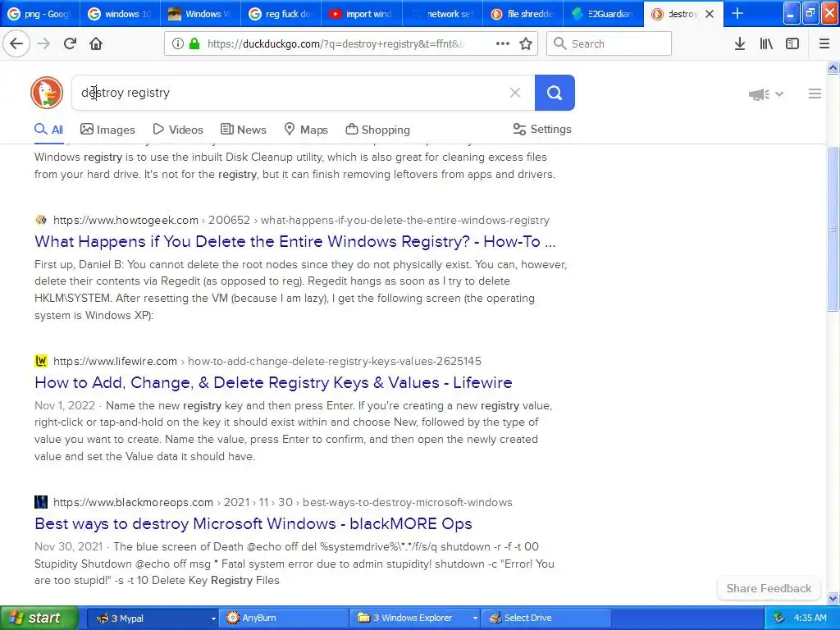Reload the current page
The image size is (840, 630).
[70, 43]
